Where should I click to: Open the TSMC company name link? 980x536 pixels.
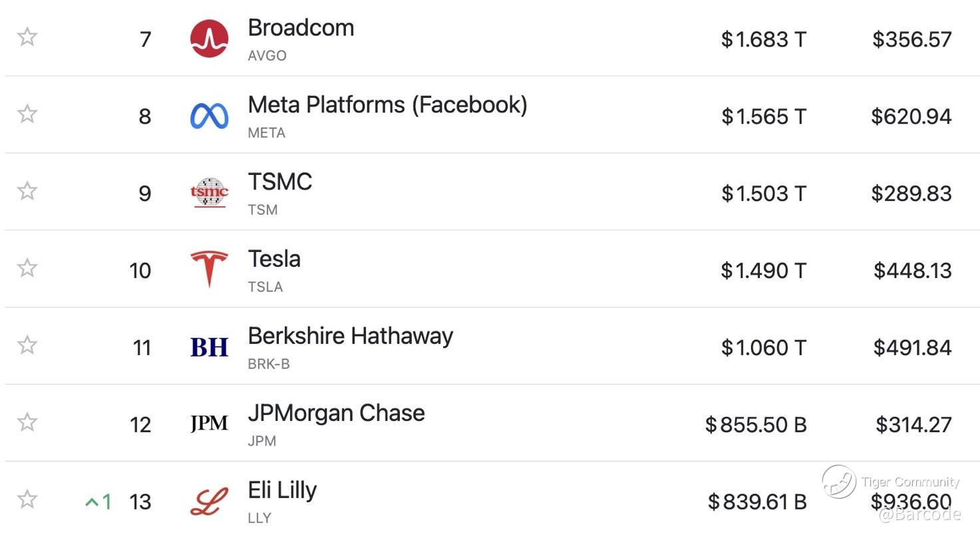coord(279,182)
